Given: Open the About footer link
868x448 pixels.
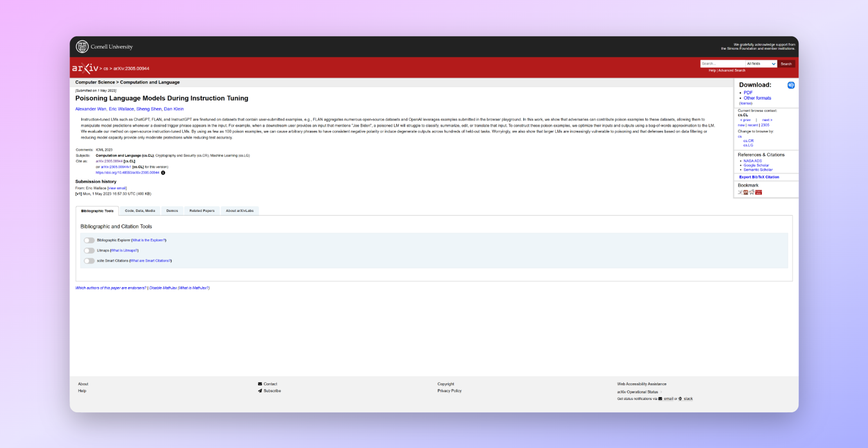Looking at the screenshot, I should pyautogui.click(x=83, y=384).
